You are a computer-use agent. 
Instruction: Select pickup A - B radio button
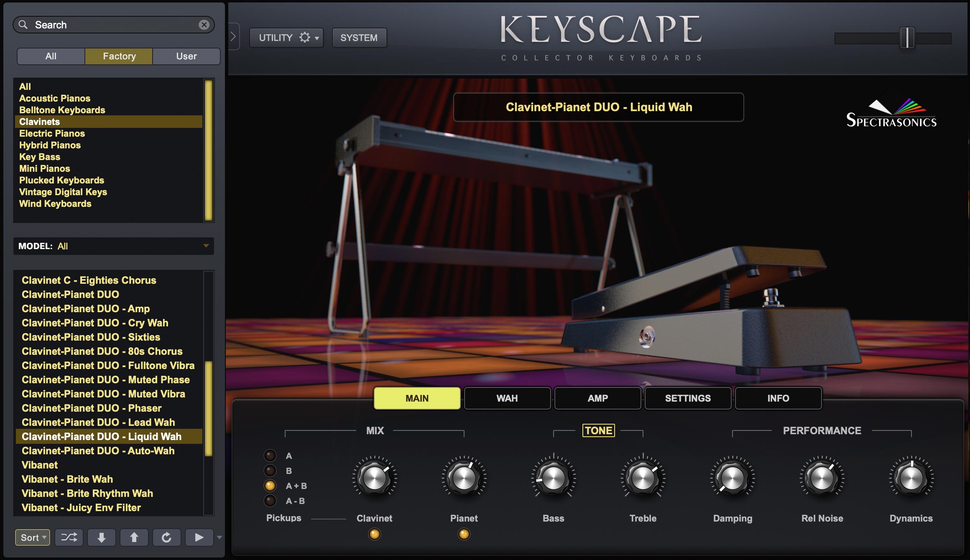270,501
